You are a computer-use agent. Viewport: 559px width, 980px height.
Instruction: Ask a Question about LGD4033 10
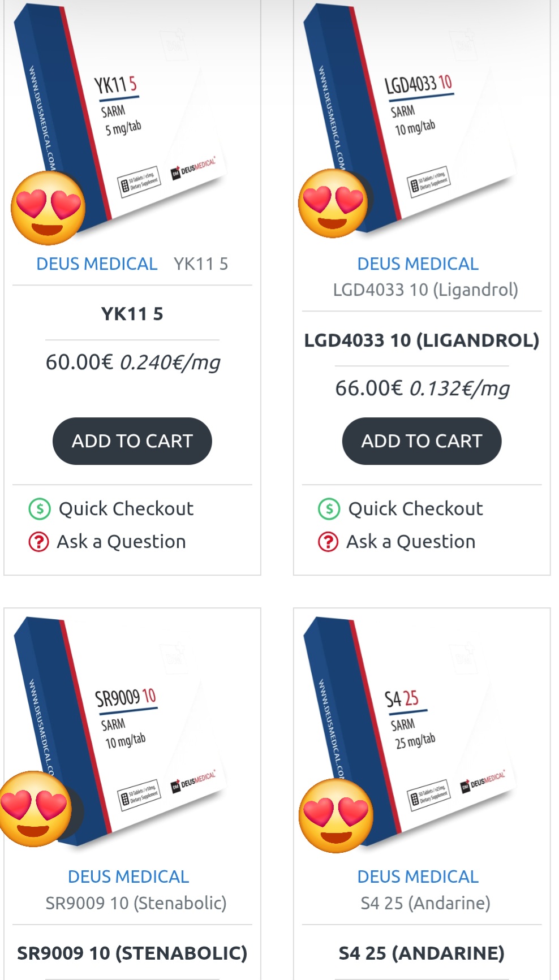[x=411, y=542]
